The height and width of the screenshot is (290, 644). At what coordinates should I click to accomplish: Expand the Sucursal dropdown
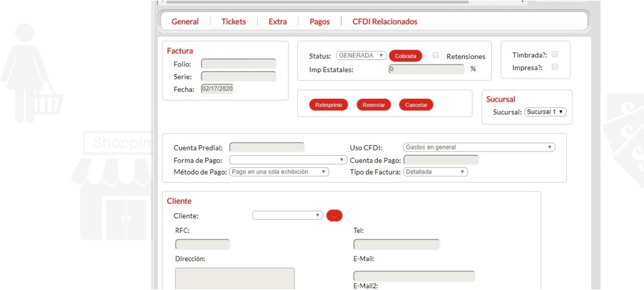(x=546, y=112)
